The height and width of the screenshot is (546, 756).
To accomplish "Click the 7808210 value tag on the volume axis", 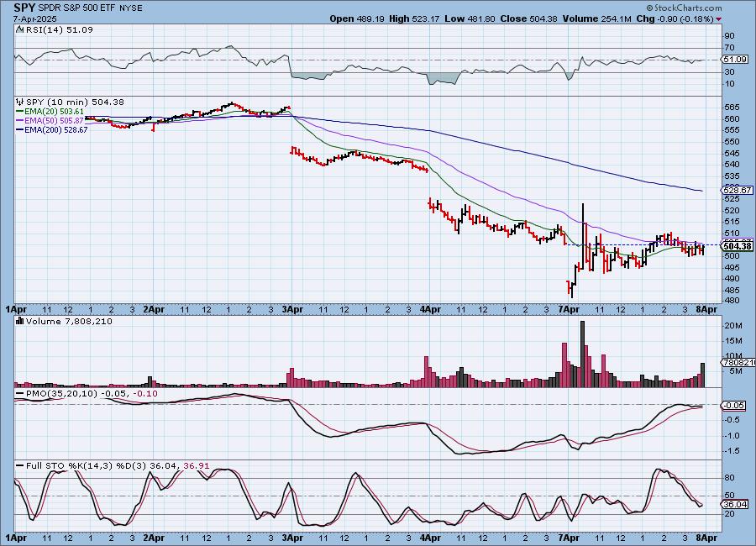I will point(738,362).
